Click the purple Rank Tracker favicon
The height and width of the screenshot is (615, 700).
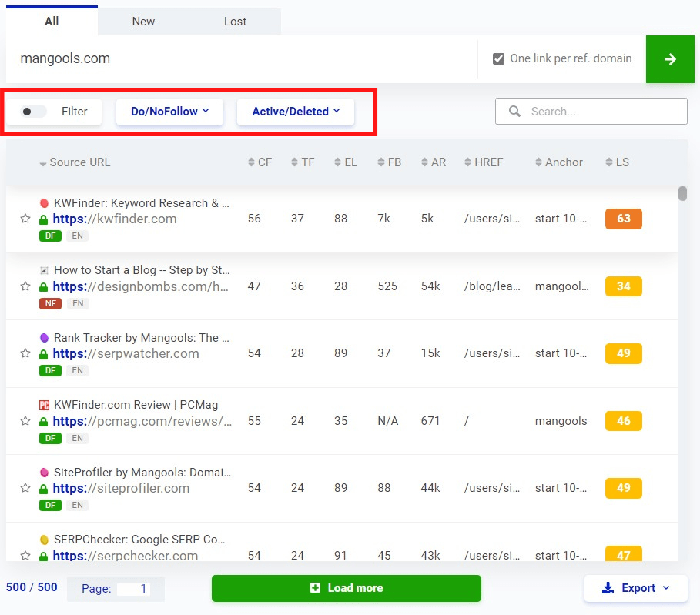coord(44,338)
